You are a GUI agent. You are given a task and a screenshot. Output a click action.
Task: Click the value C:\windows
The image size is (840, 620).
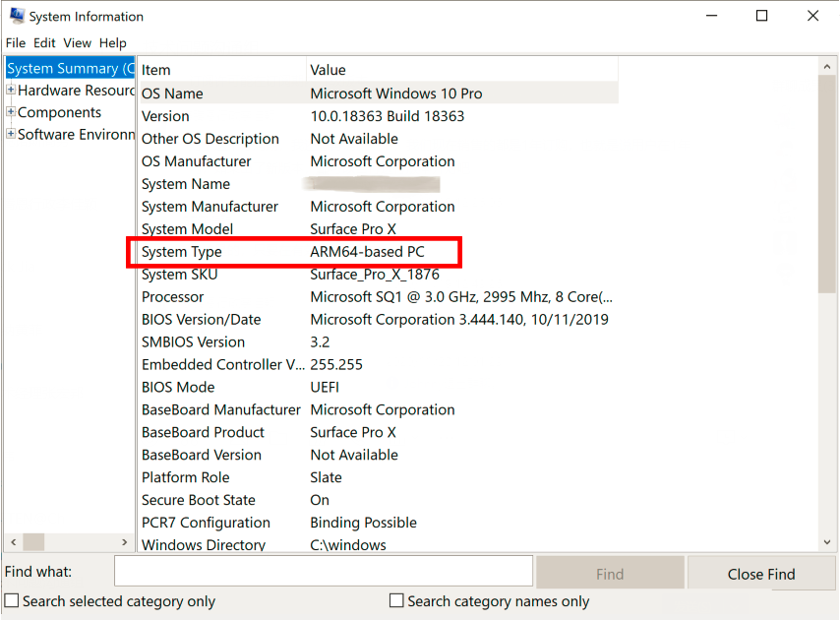coord(348,544)
